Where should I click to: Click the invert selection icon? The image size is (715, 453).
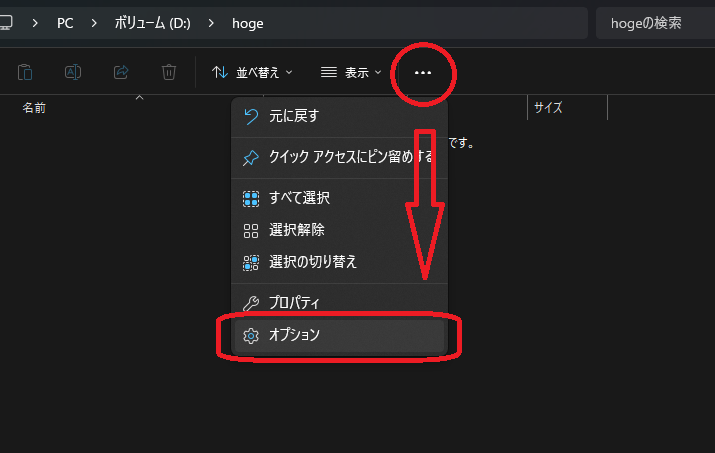251,263
